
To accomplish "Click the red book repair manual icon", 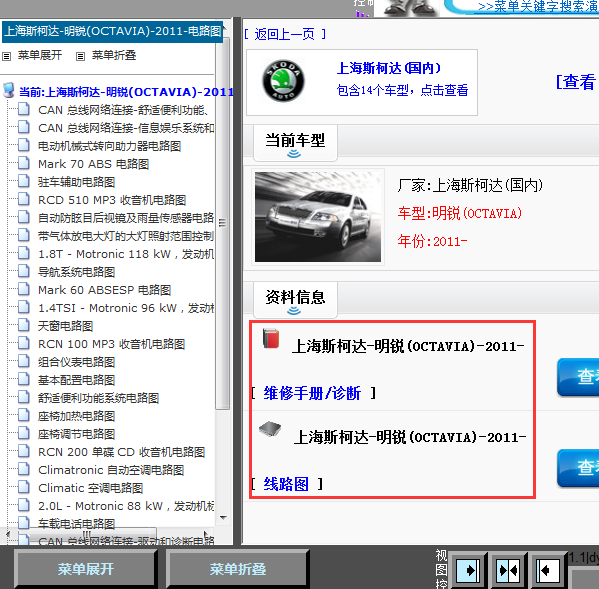I will click(271, 338).
